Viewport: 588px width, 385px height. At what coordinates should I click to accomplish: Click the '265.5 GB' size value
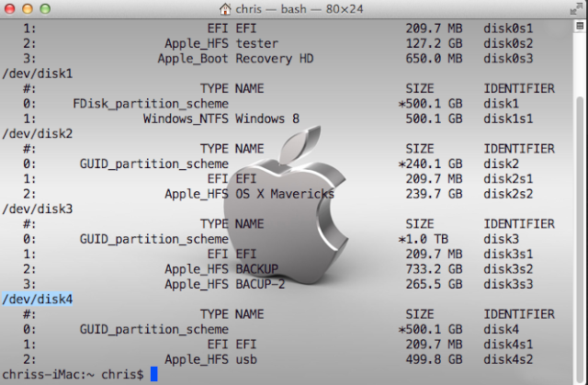tap(434, 284)
